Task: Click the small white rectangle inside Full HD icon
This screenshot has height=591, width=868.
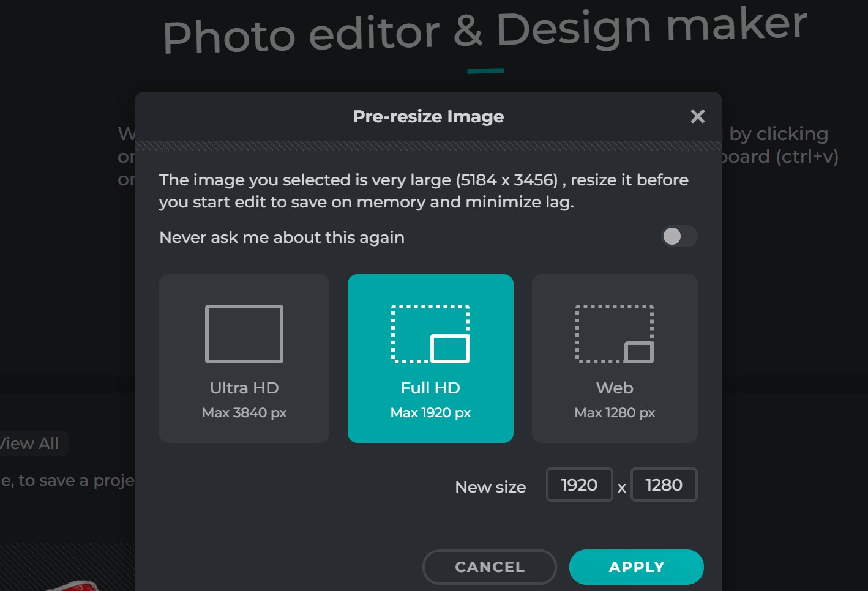Action: 451,349
